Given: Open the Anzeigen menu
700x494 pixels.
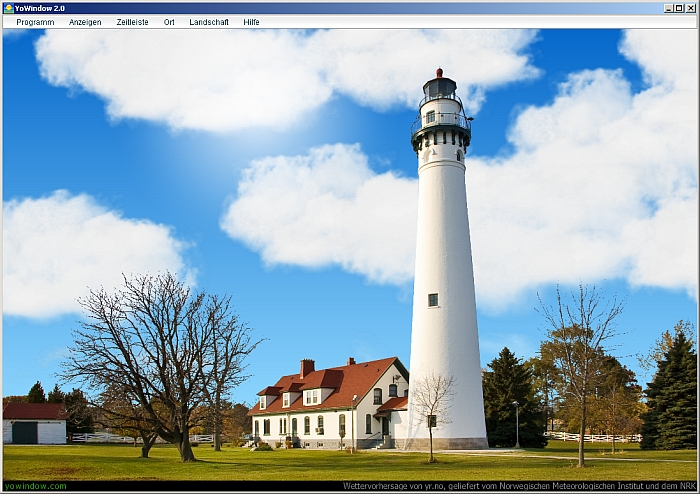Looking at the screenshot, I should click(x=85, y=22).
